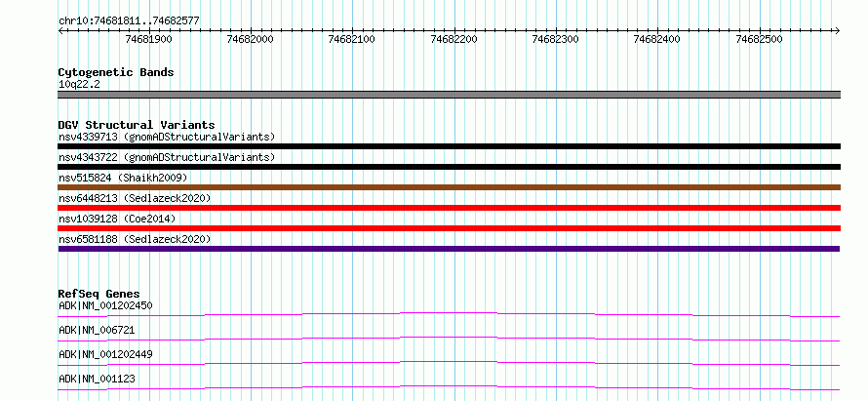
Task: Select the magenta line under ADK|NM_001202450
Action: click(x=449, y=314)
